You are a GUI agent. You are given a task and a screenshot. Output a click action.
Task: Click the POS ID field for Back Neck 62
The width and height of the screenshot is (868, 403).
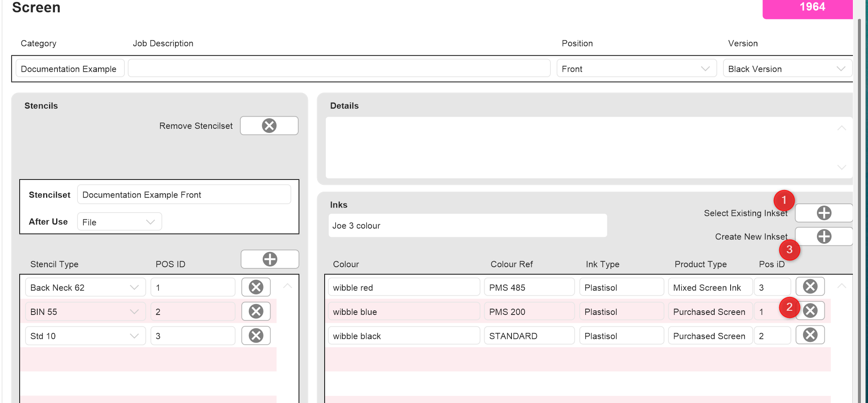tap(193, 287)
